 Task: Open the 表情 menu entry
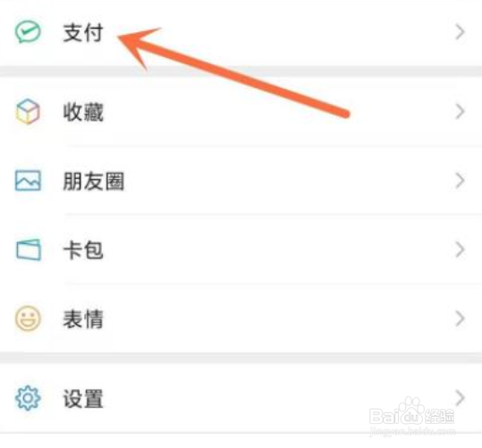point(241,318)
